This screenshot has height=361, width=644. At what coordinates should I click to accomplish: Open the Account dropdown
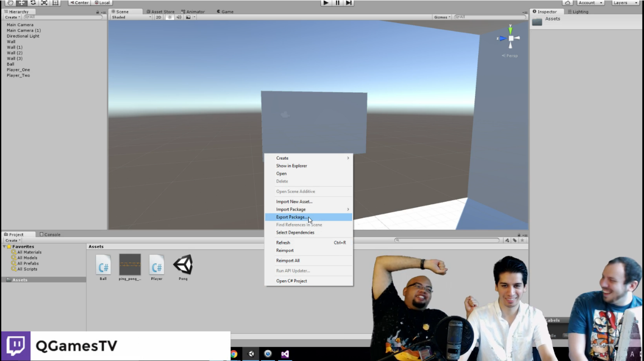pyautogui.click(x=590, y=3)
